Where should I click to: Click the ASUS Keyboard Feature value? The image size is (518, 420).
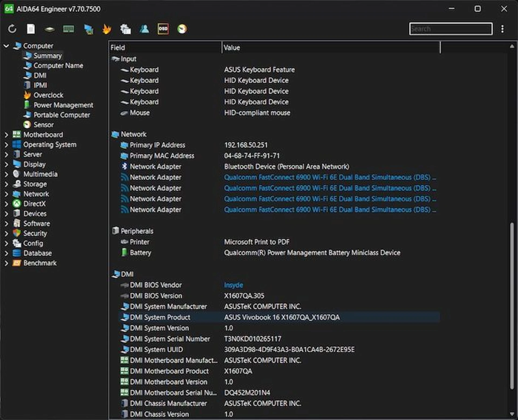coord(259,70)
